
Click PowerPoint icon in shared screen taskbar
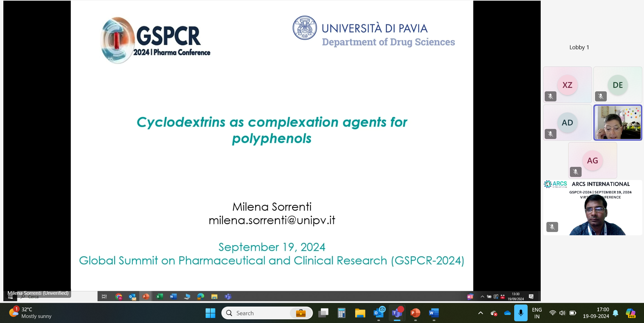point(146,296)
